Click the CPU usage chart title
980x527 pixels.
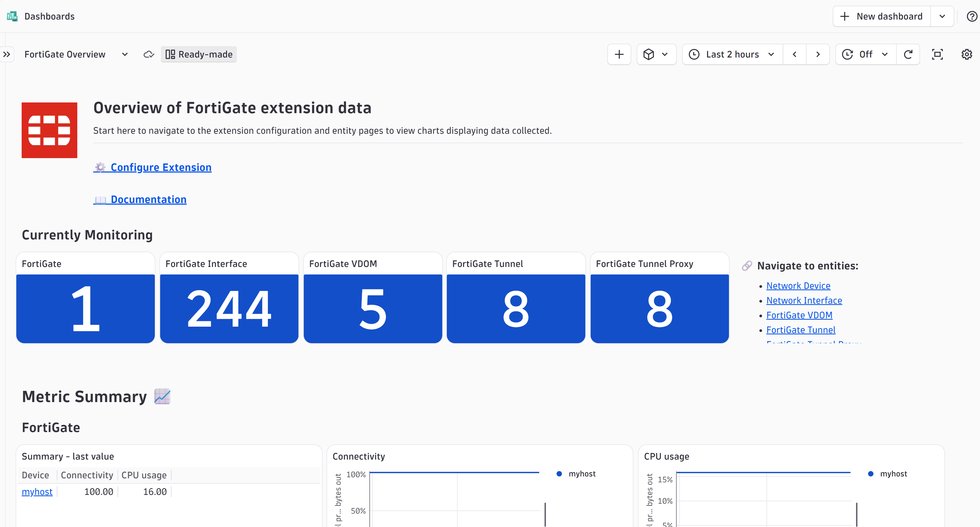(667, 456)
